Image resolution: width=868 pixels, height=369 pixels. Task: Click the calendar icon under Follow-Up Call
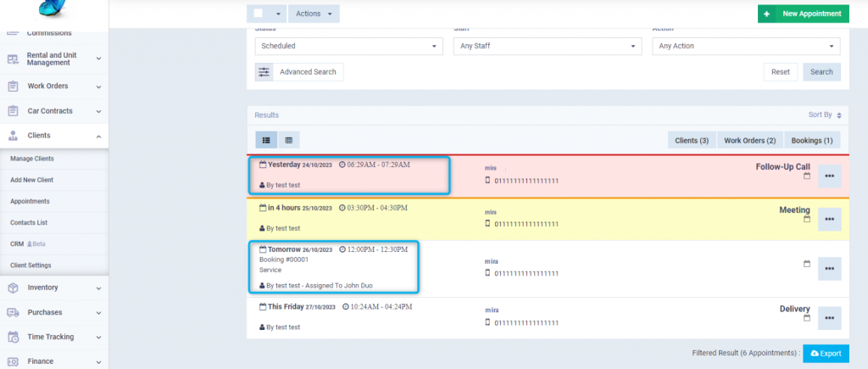pos(807,176)
